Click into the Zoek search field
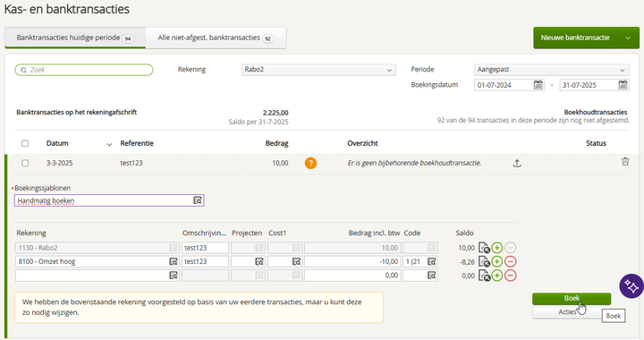Viewport: 644px width, 340px height. 84,70
